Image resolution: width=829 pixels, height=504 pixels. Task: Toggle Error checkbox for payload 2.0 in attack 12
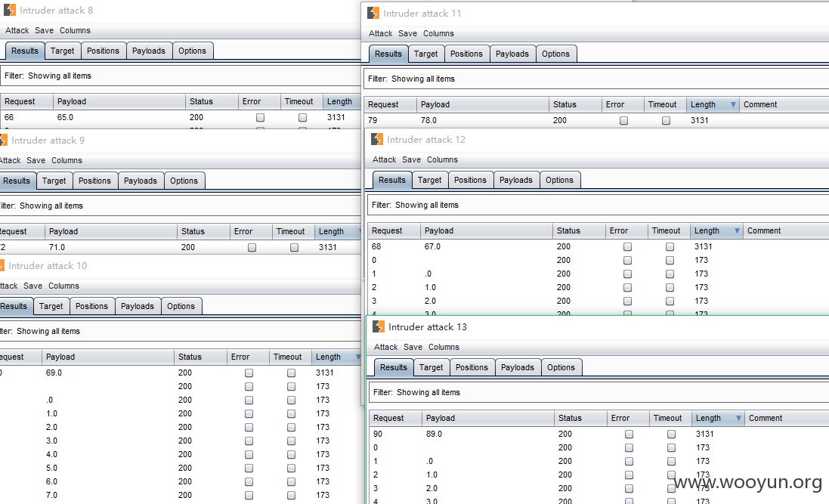pos(627,301)
